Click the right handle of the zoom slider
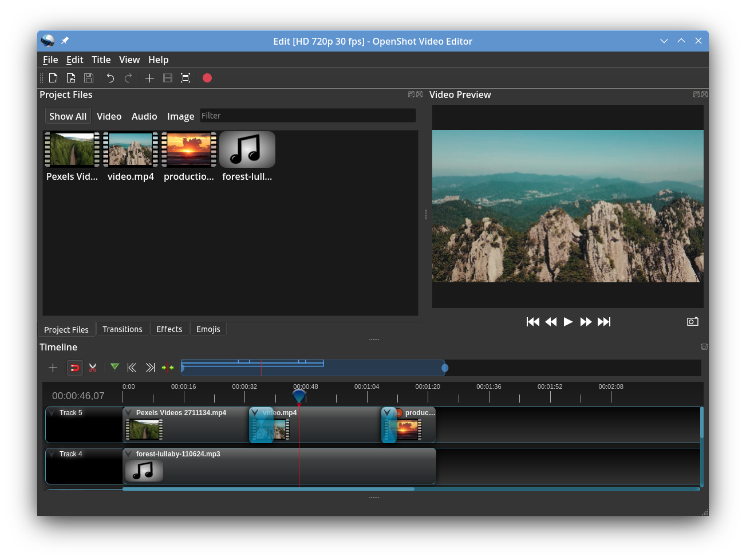 pos(445,368)
